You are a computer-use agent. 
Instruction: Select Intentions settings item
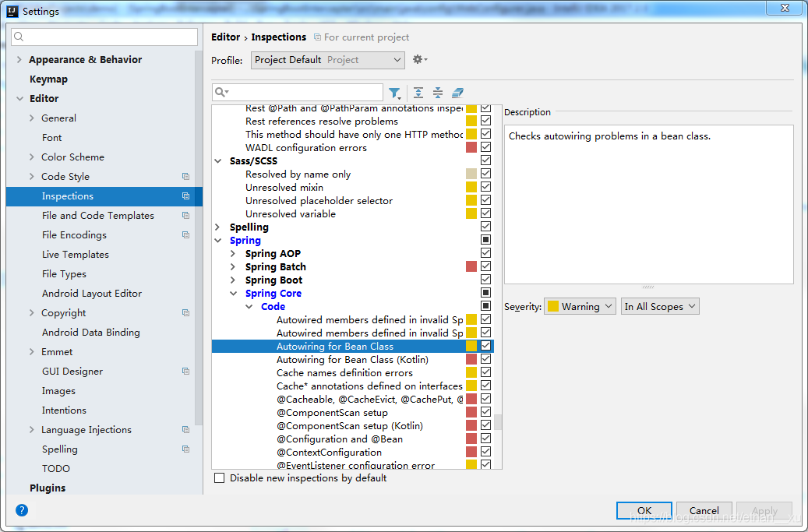pyautogui.click(x=64, y=410)
